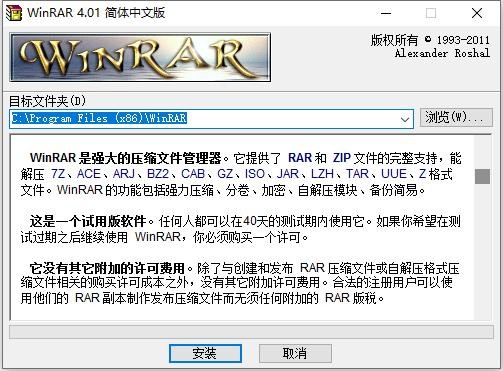Click the WinRAR 4.01 简体中文版 title text
This screenshot has width=503, height=371.
pos(96,13)
